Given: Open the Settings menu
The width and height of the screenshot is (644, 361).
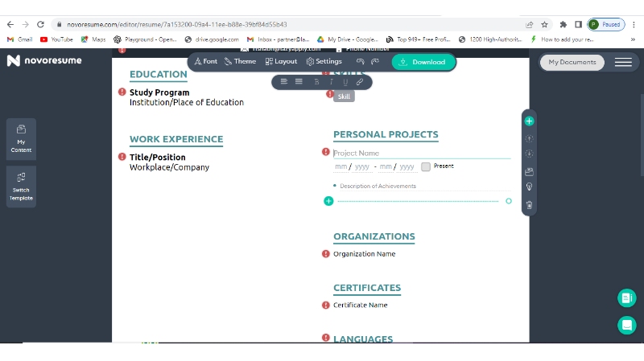Looking at the screenshot, I should [324, 62].
